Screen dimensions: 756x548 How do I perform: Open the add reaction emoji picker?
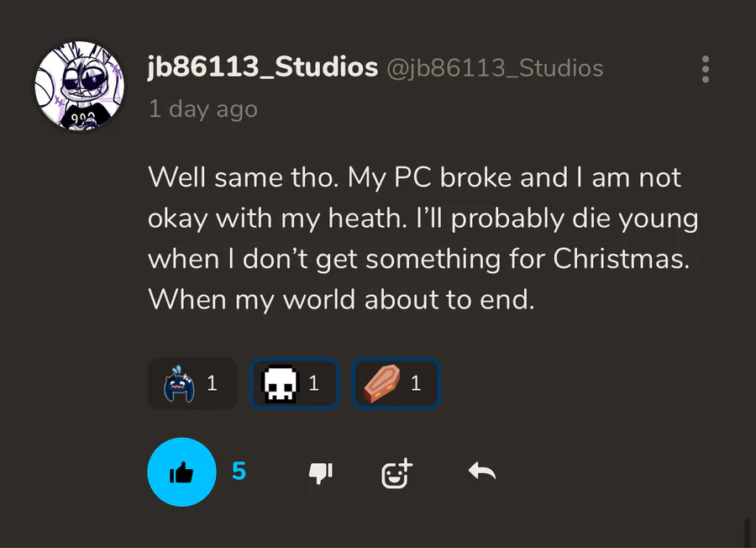click(x=396, y=473)
